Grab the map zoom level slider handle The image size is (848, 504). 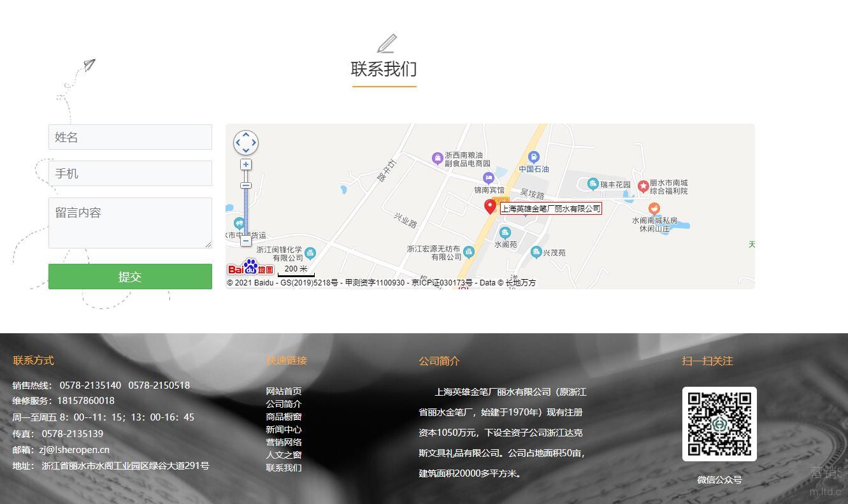[x=246, y=185]
